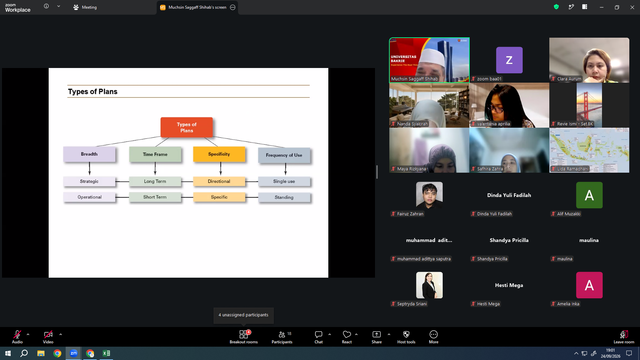Open the React emoji menu
Image resolution: width=640 pixels, height=360 pixels.
(347, 337)
